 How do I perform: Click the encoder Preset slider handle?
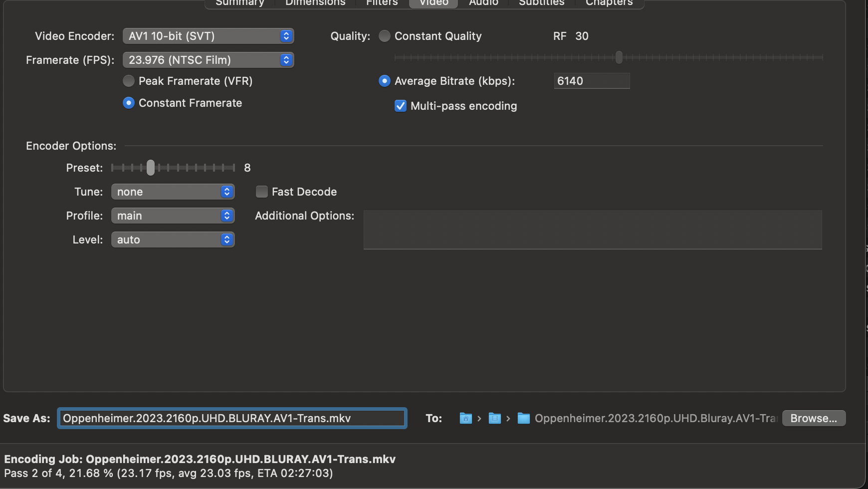[x=151, y=168]
